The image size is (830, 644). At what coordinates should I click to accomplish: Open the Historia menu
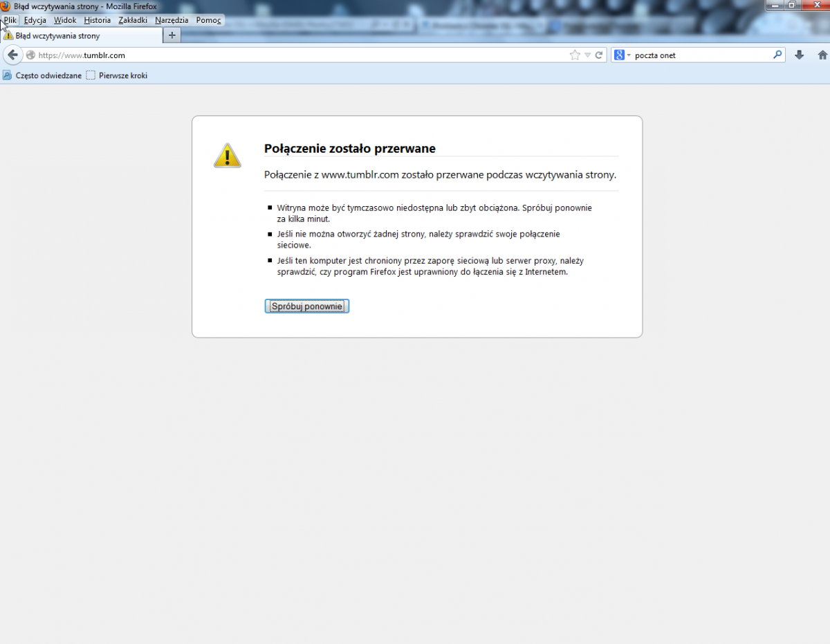click(x=98, y=20)
